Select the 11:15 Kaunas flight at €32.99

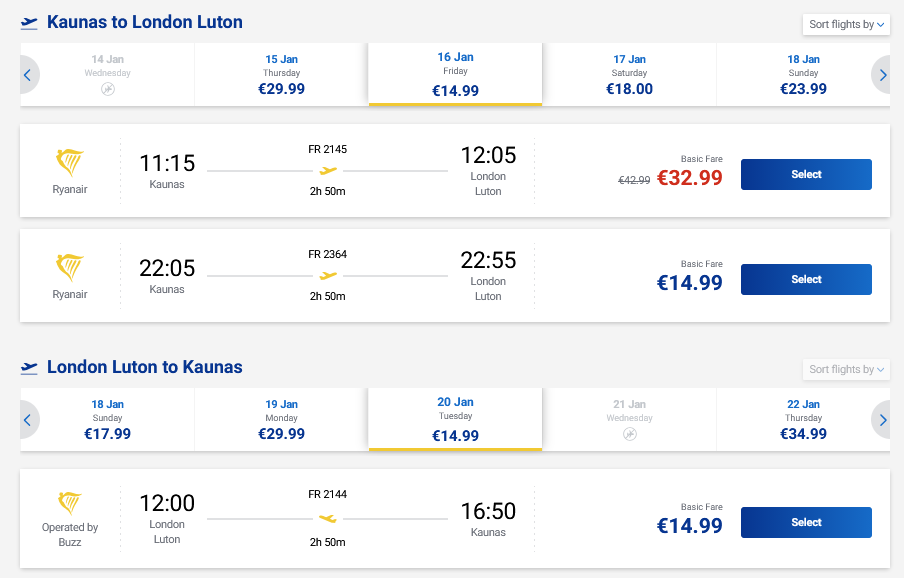point(806,174)
